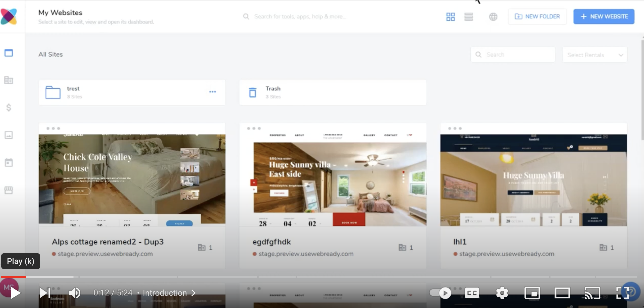Viewport: 644px width, 308px height.
Task: Click the globe icon in header
Action: point(493,17)
